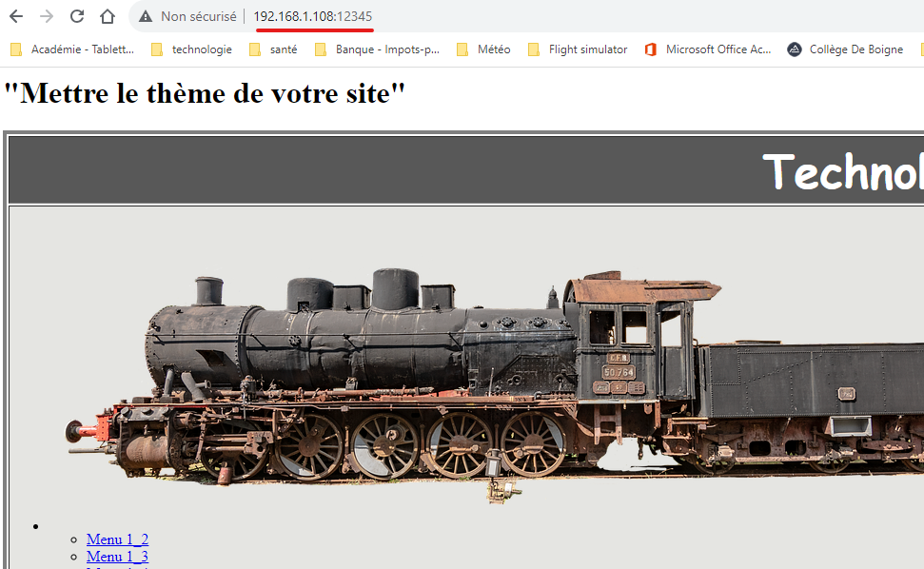Click the steam locomotive image

[x=476, y=381]
